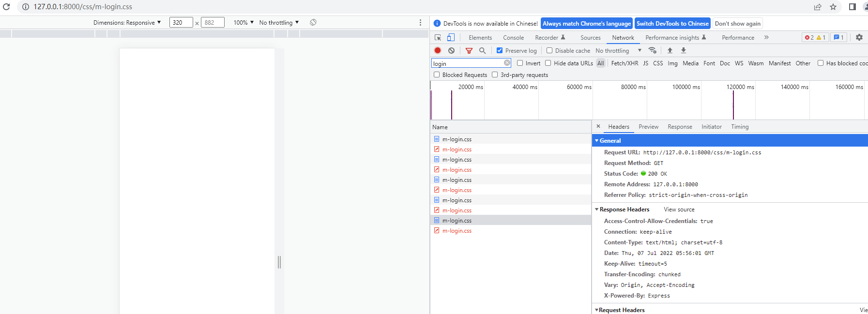This screenshot has height=314, width=868.
Task: Toggle device toolbar icon in DevTools
Action: [451, 37]
